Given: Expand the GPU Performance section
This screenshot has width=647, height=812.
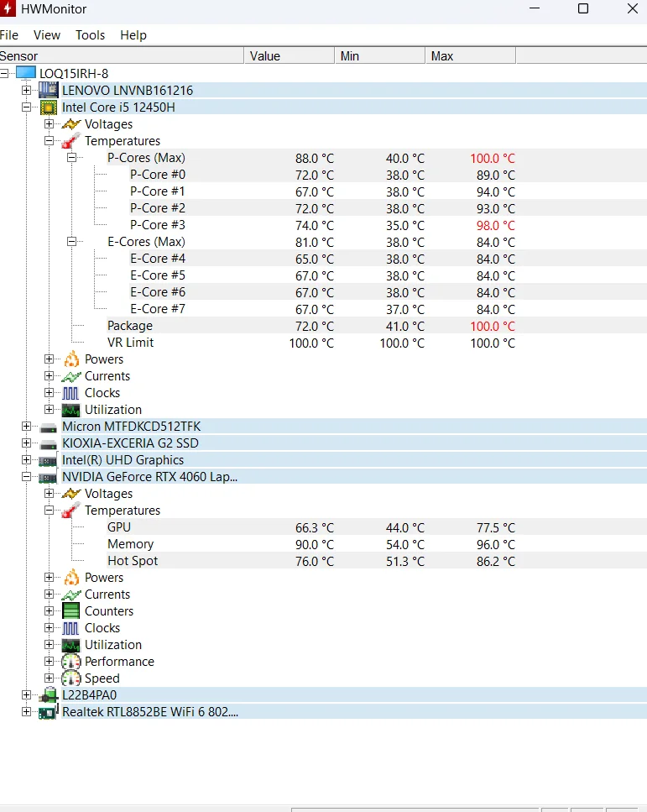Looking at the screenshot, I should coord(50,662).
